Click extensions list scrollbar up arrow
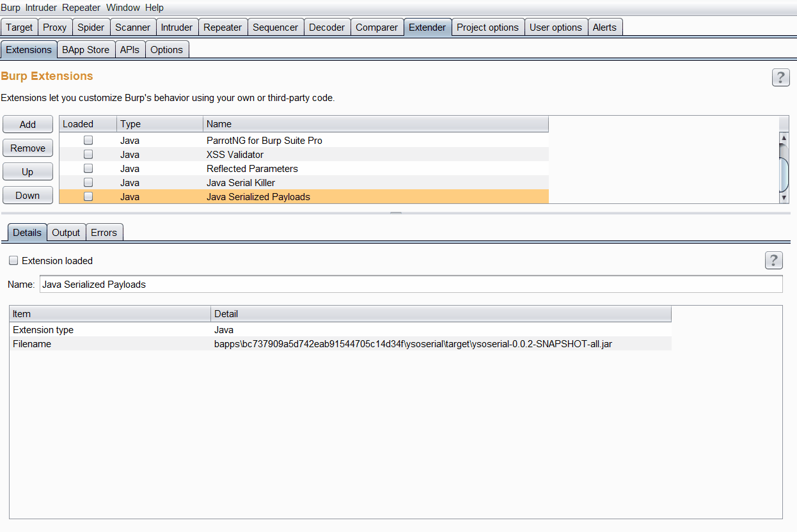The image size is (797, 532). point(784,137)
